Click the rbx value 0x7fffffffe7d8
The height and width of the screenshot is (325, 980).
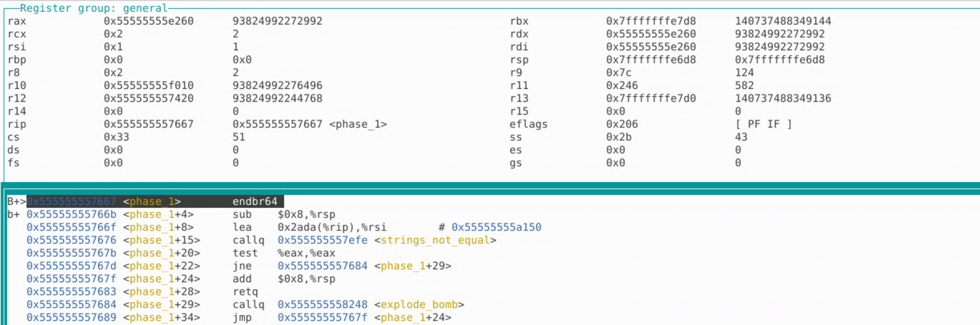[651, 21]
